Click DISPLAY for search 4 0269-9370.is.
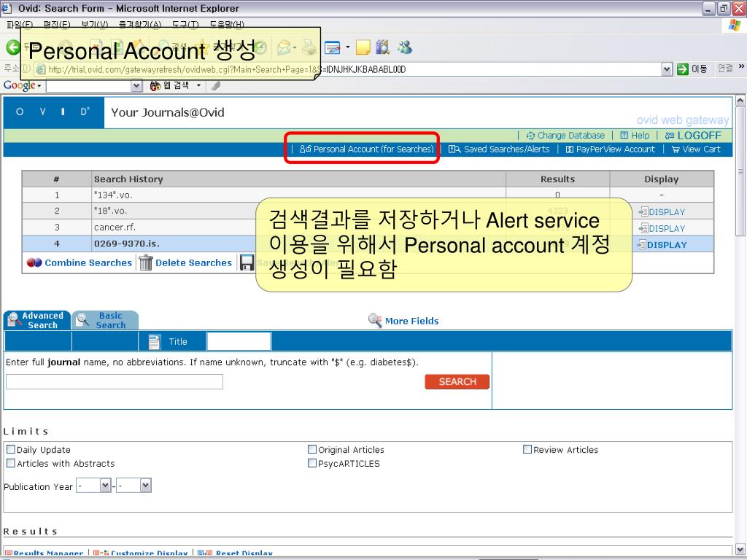 662,245
